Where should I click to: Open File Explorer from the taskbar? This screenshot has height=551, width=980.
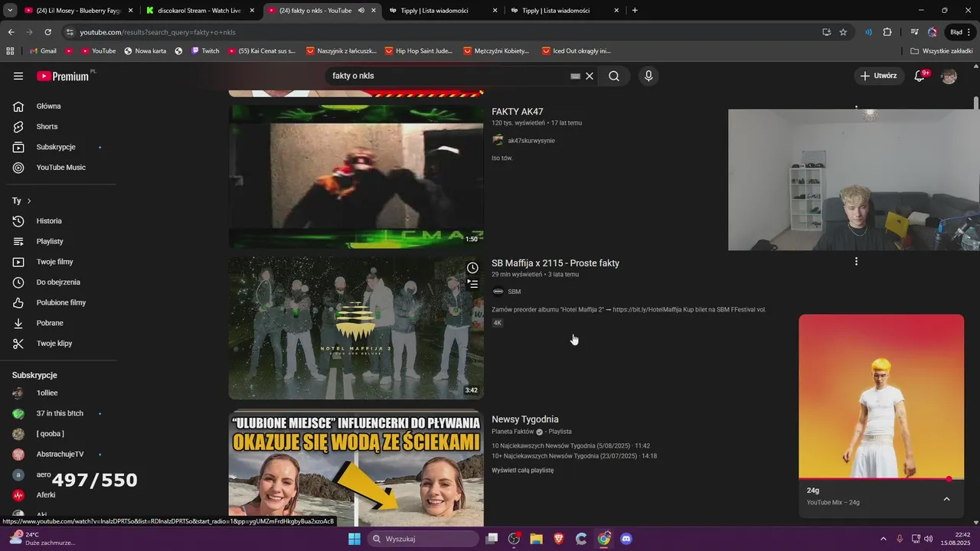536,539
